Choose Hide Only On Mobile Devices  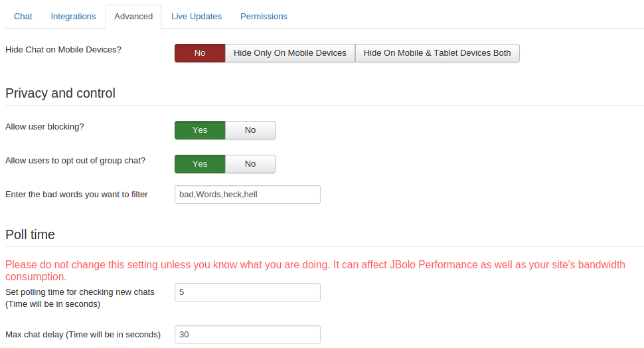pyautogui.click(x=290, y=53)
